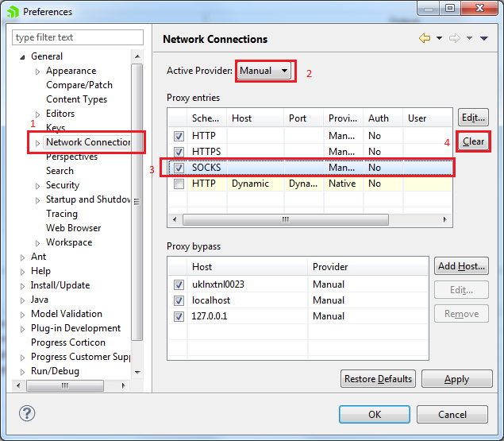Image resolution: width=504 pixels, height=441 pixels.
Task: Click the Cancel button
Action: click(x=452, y=414)
